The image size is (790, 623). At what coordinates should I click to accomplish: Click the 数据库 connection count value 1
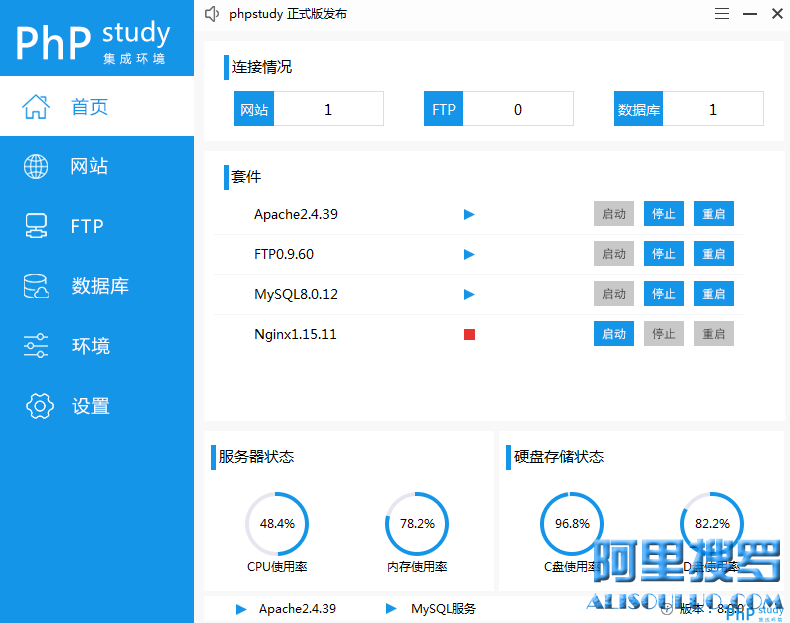(x=713, y=109)
